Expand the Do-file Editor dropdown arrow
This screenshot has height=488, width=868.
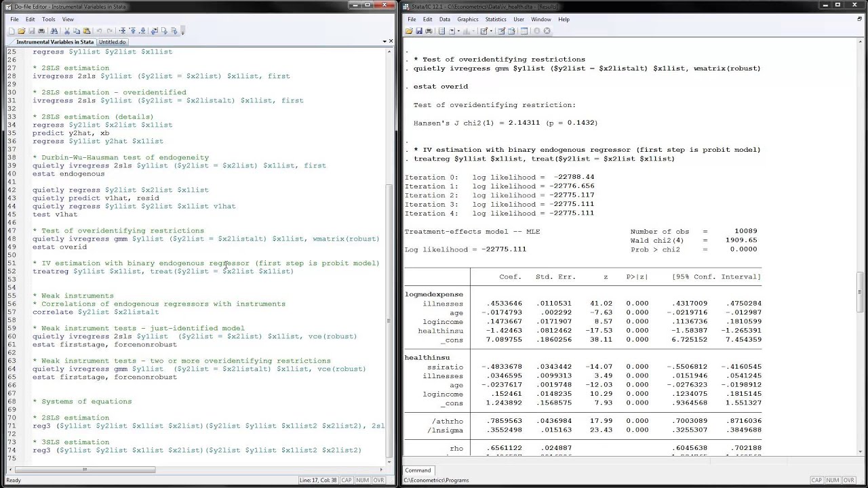click(x=491, y=30)
